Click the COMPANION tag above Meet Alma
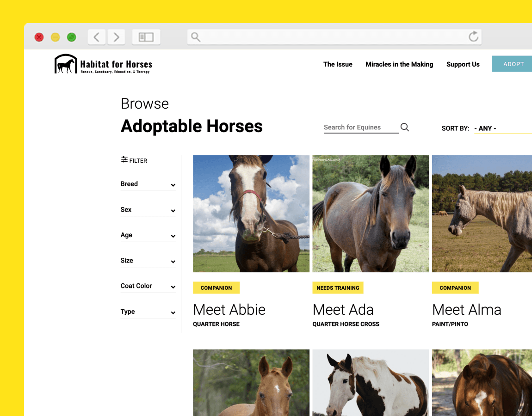Viewport: 532px width, 416px height. (455, 288)
